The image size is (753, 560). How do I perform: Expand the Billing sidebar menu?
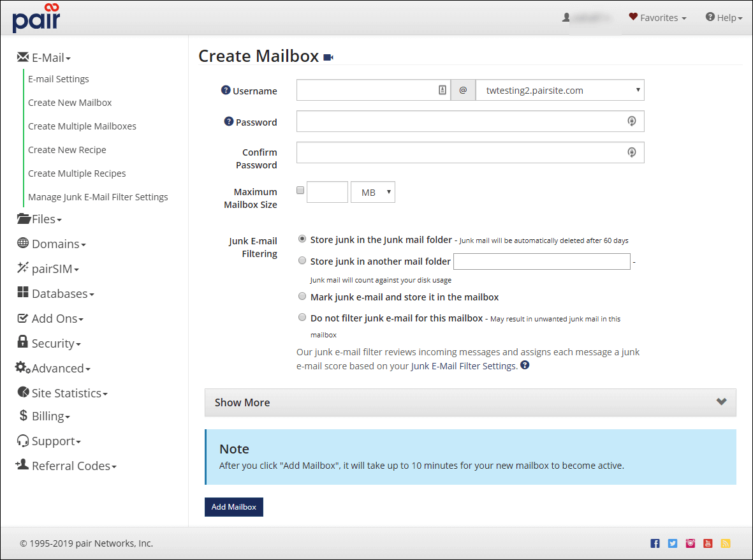[44, 416]
